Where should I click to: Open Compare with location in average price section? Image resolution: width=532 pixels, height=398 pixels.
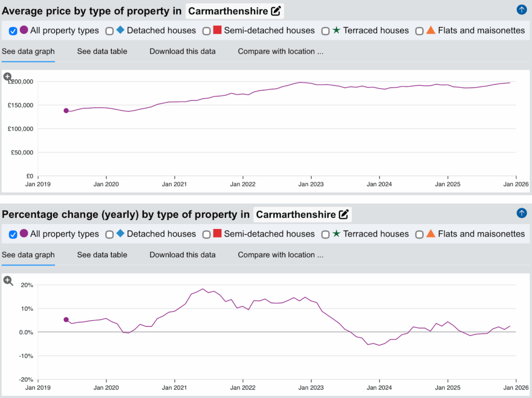point(281,51)
